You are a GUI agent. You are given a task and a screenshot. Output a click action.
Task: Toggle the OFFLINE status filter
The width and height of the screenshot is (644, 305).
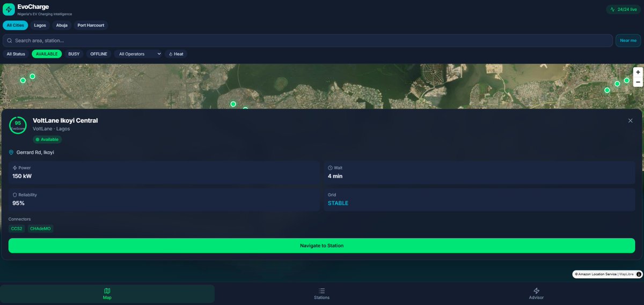[x=99, y=54]
